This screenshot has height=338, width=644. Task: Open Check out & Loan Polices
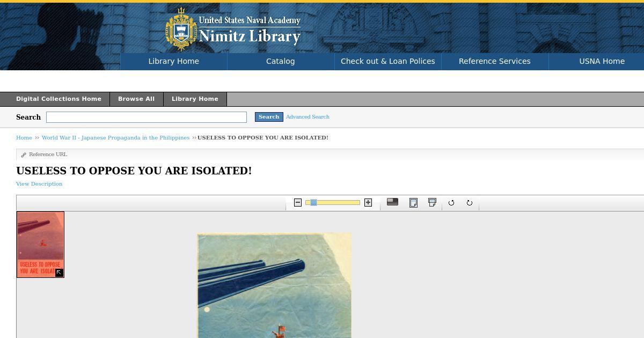coord(388,61)
